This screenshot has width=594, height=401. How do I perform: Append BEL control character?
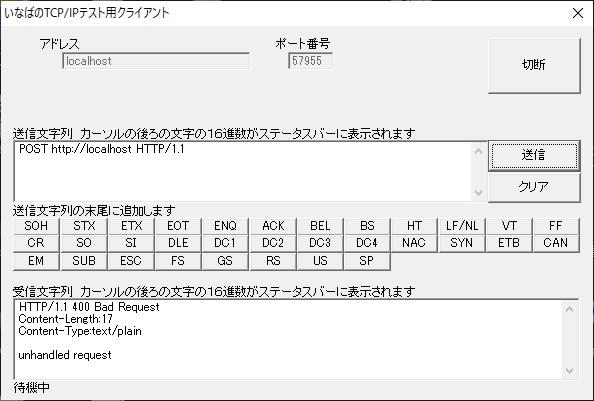point(320,226)
